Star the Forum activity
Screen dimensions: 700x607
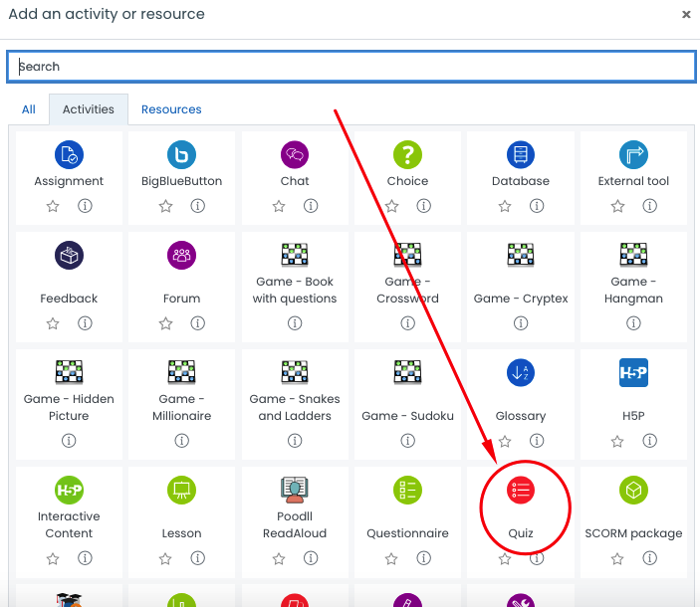(165, 323)
